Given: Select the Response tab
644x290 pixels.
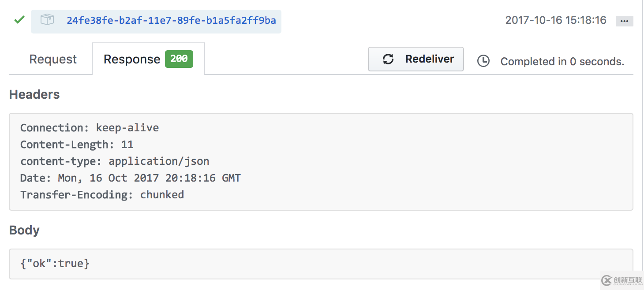Looking at the screenshot, I should pyautogui.click(x=132, y=59).
